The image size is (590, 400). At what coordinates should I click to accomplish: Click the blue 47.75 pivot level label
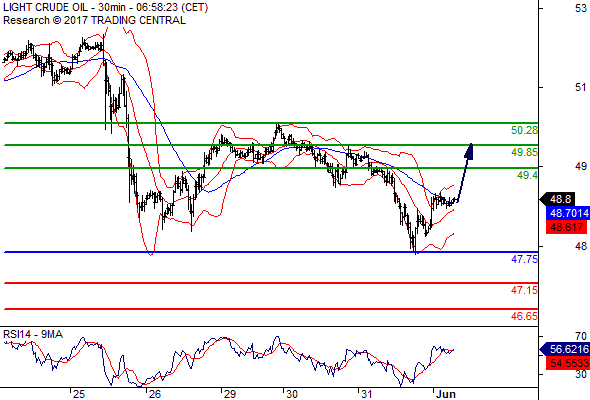click(x=524, y=259)
